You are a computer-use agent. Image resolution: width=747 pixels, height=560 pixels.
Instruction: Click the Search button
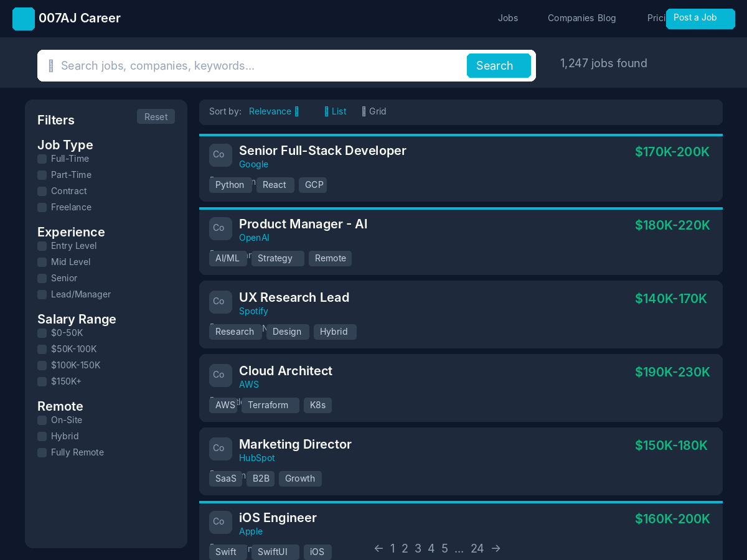[499, 66]
